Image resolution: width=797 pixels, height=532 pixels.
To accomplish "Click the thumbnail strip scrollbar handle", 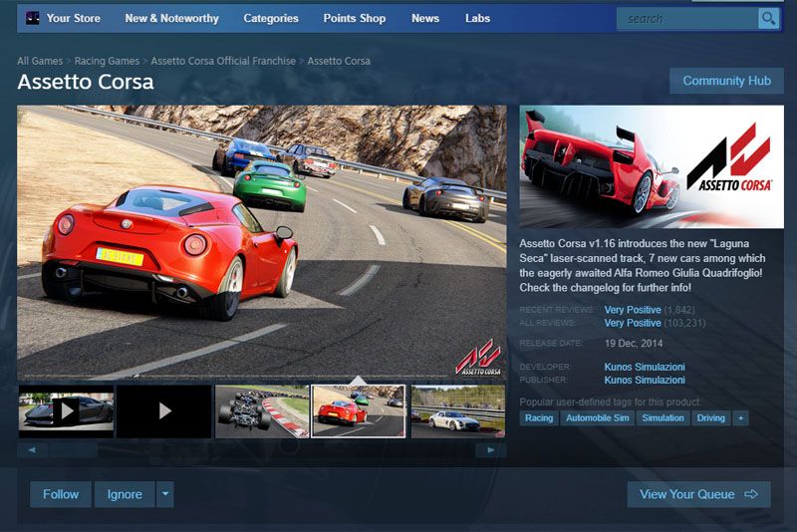I will click(73, 449).
